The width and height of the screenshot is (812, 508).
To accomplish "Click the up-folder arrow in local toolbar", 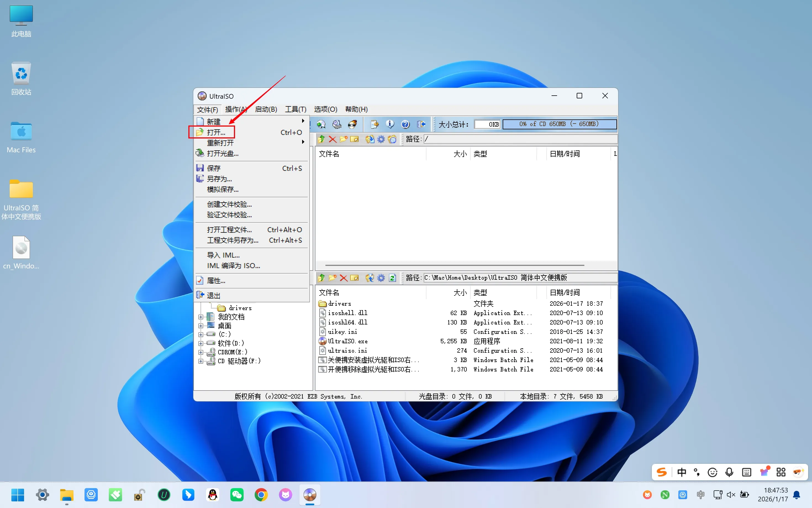I will pos(321,278).
